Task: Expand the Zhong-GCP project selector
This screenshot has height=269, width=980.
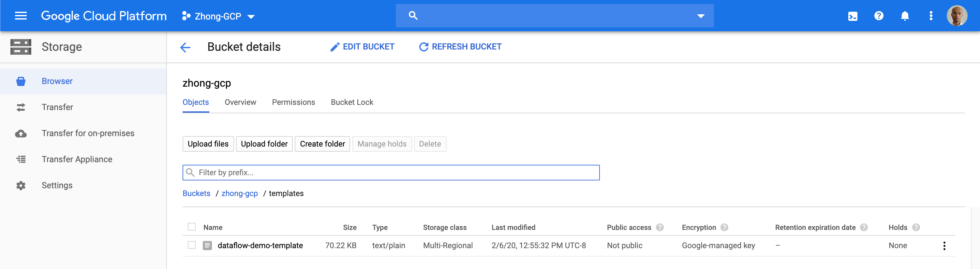Action: point(218,16)
